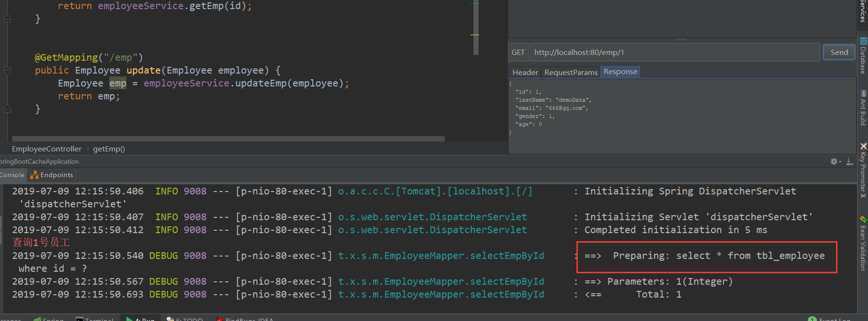Click the 'where id = ?' console line
This screenshot has height=321, width=868.
pos(52,268)
